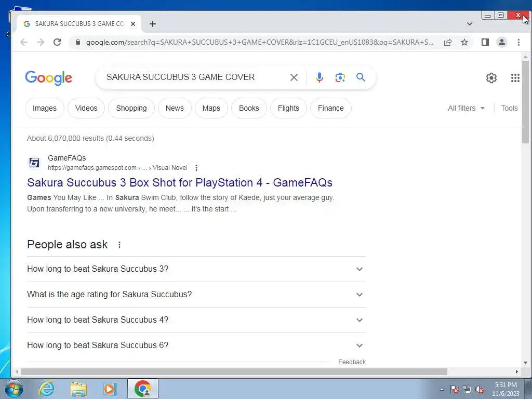
Task: Expand How long to beat Sakura Succubus 6?
Action: pyautogui.click(x=196, y=345)
